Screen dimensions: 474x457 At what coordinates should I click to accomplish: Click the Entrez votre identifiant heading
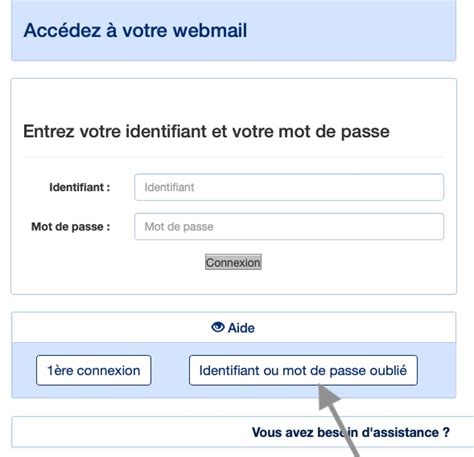pos(206,131)
